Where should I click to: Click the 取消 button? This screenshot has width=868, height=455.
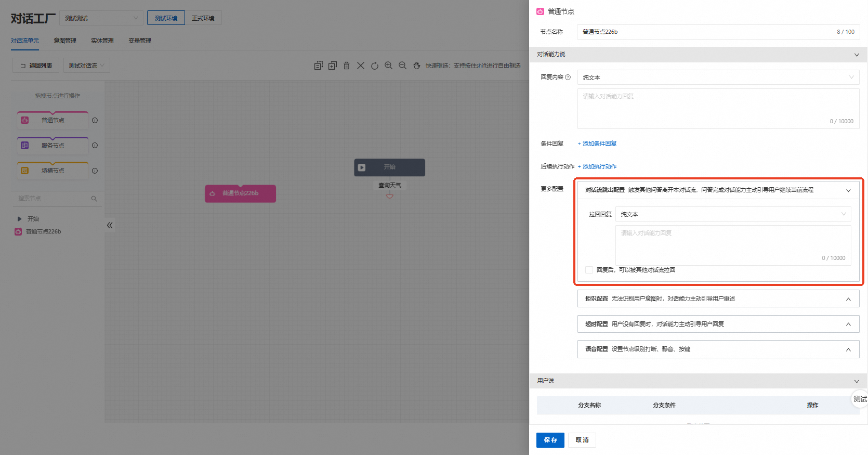(x=582, y=440)
